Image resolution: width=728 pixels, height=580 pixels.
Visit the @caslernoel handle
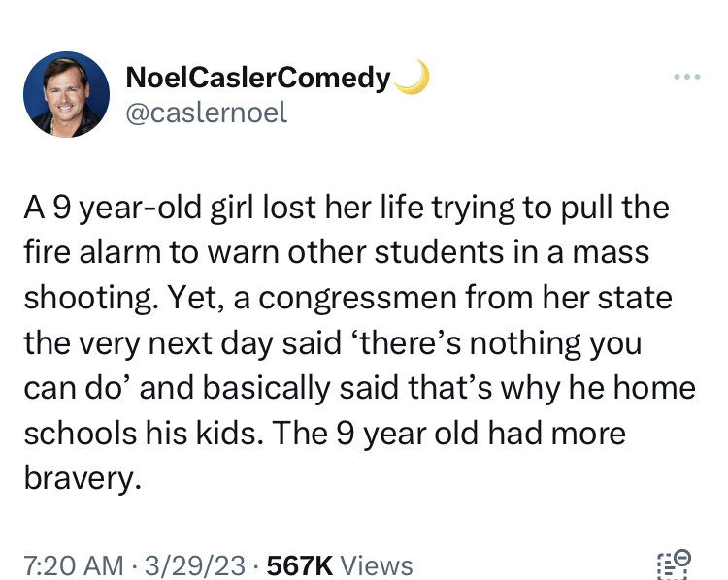coord(207,113)
